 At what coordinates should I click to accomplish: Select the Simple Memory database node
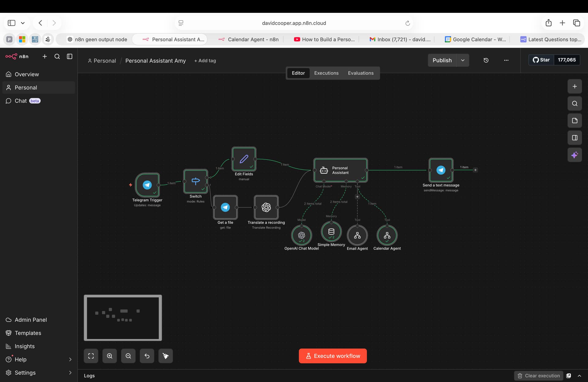pos(331,232)
